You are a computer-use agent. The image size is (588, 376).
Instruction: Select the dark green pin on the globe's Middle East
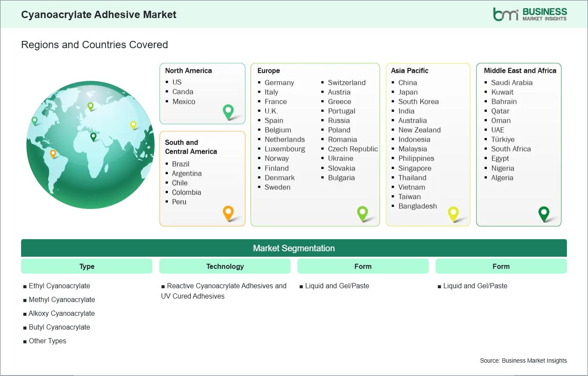(x=93, y=137)
